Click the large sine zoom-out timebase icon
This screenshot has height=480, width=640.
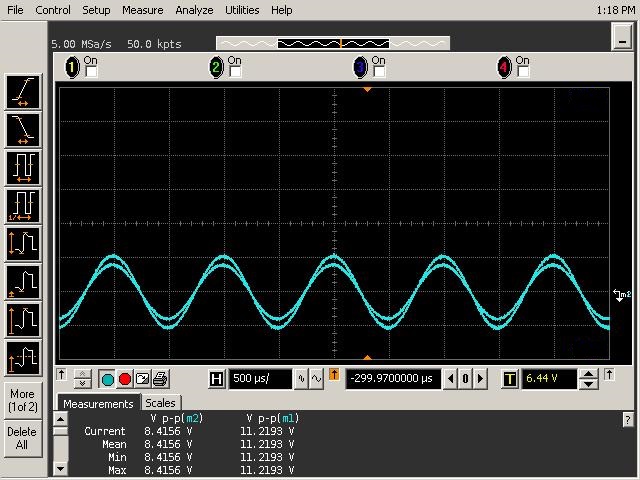pos(316,379)
